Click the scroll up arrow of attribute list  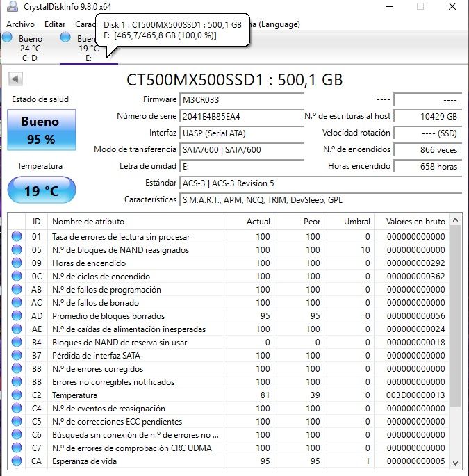pyautogui.click(x=455, y=220)
